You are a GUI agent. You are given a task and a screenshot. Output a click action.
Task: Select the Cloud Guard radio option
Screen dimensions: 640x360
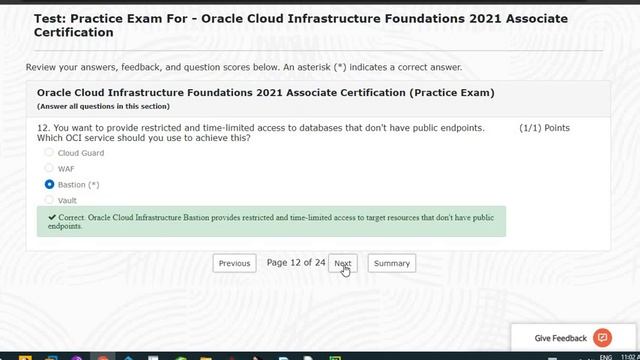(x=49, y=152)
